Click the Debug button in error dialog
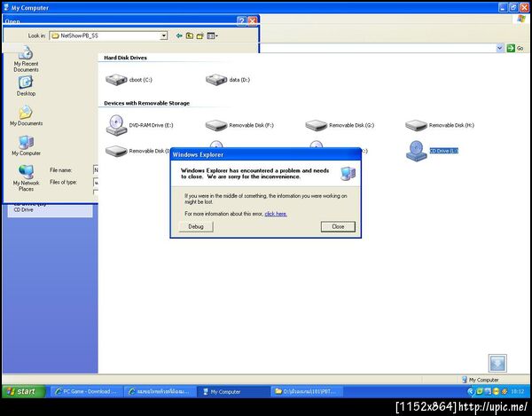The height and width of the screenshot is (416, 532). tap(196, 227)
